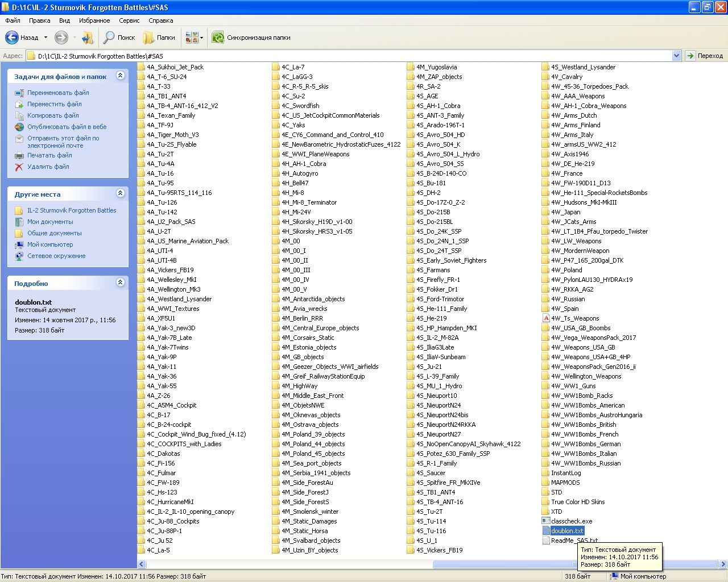Open the Назад history dropdown arrow
The width and height of the screenshot is (728, 582).
click(x=46, y=38)
